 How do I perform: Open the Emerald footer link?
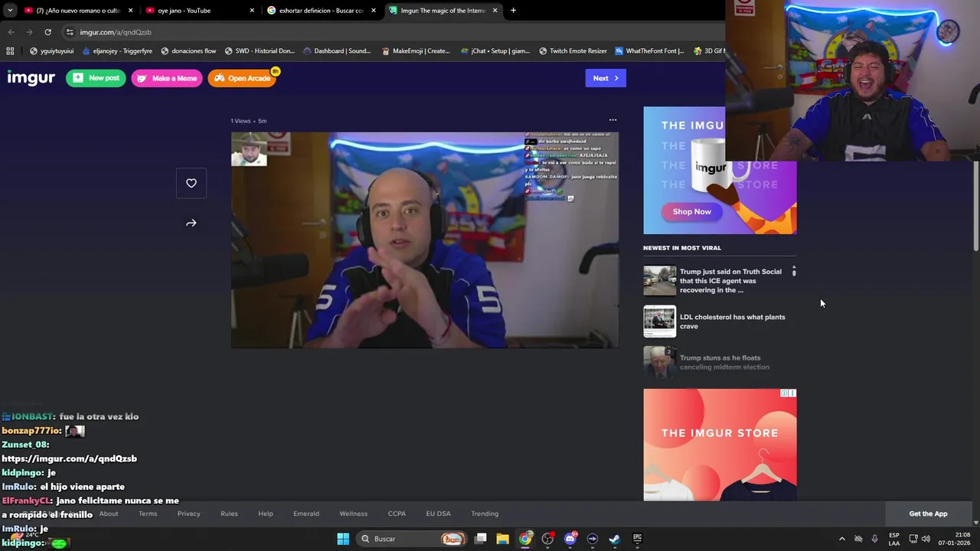[306, 514]
